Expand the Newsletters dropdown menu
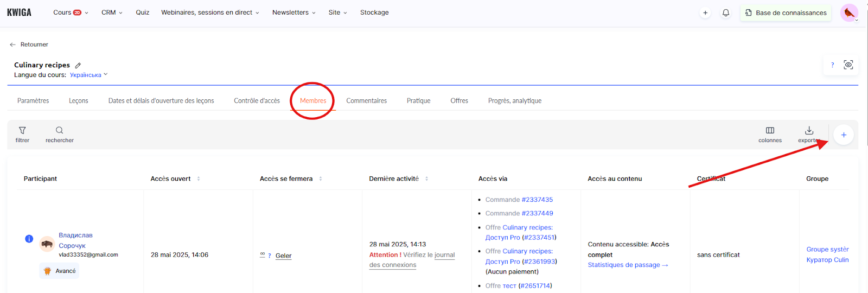 click(293, 12)
